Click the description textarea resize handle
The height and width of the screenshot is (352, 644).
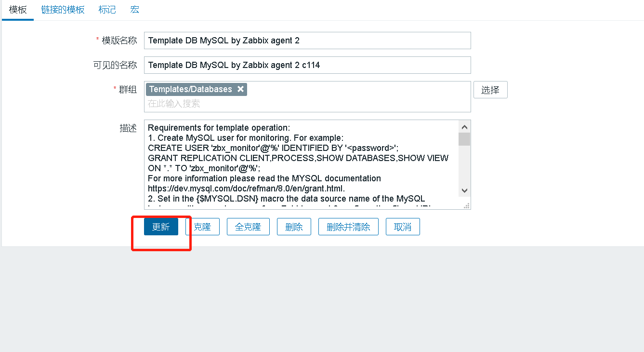point(467,206)
